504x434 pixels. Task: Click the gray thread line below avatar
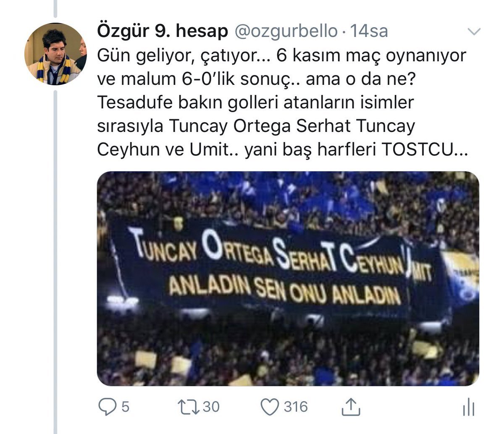click(x=55, y=252)
